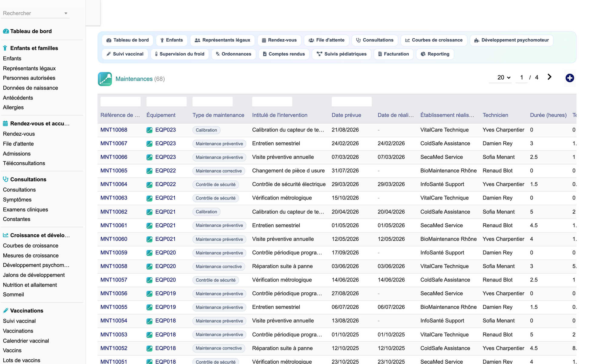The image size is (589, 364).
Task: Click equipment icon in row MNT10053
Action: (150, 335)
